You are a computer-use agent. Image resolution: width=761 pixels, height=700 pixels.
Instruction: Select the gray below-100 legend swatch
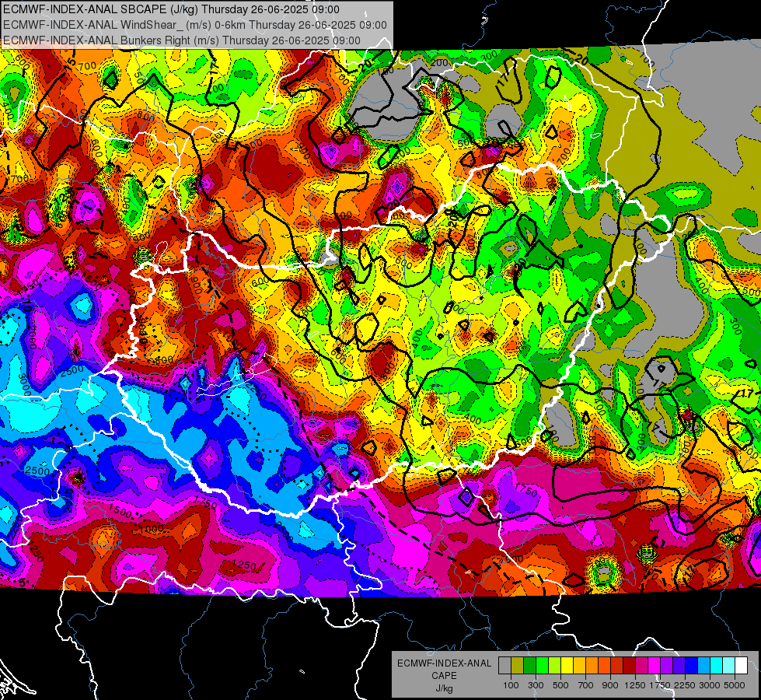click(x=504, y=666)
